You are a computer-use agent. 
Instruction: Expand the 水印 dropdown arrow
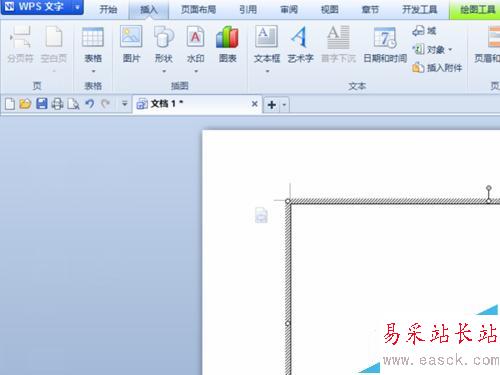(196, 71)
